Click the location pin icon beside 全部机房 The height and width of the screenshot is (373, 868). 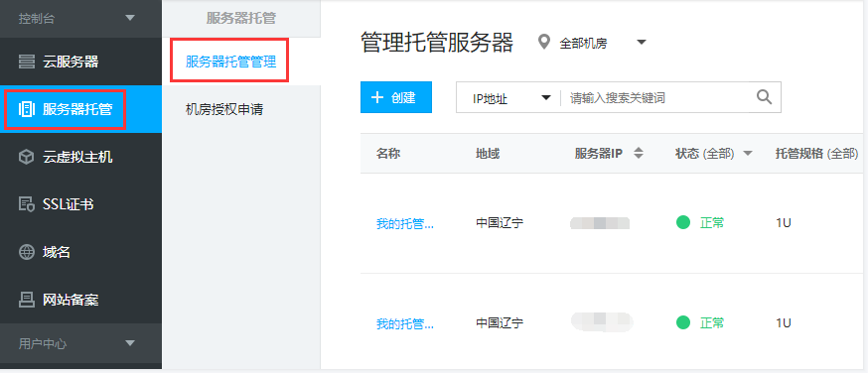(544, 42)
